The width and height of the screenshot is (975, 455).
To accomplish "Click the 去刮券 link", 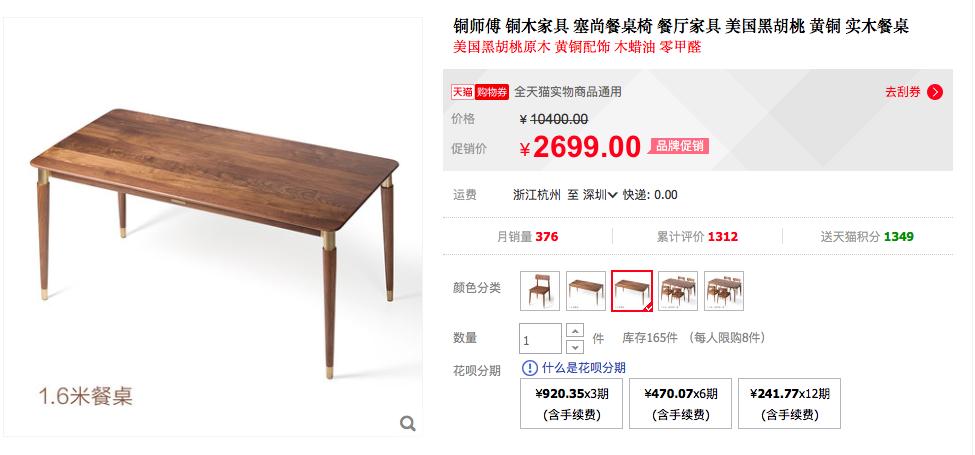I will point(903,92).
